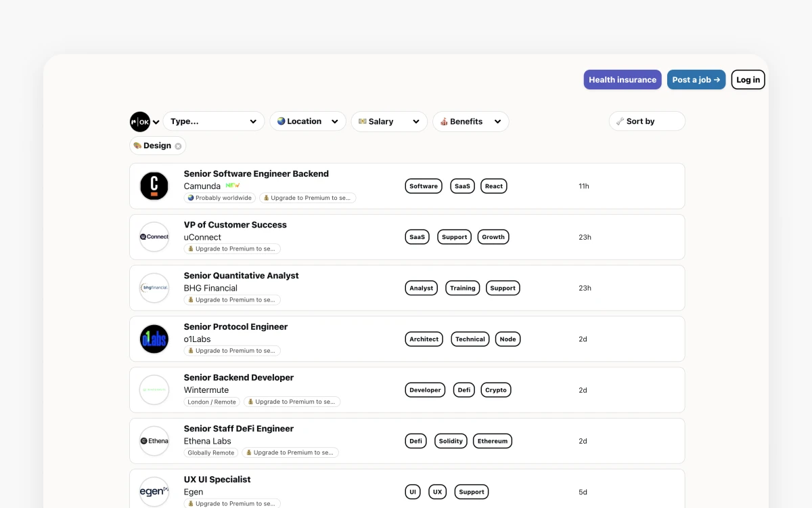Select the SaaS tag on uConnect row
The image size is (812, 508).
pyautogui.click(x=418, y=237)
